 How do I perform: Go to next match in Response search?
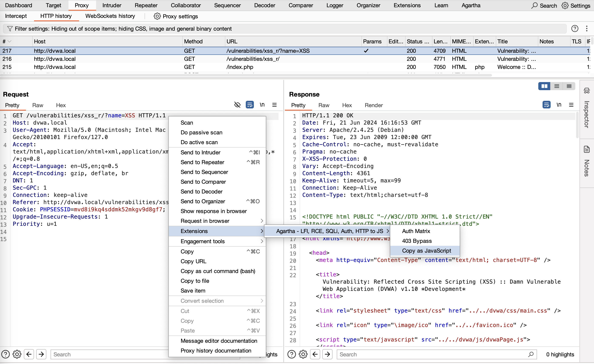[x=327, y=354]
